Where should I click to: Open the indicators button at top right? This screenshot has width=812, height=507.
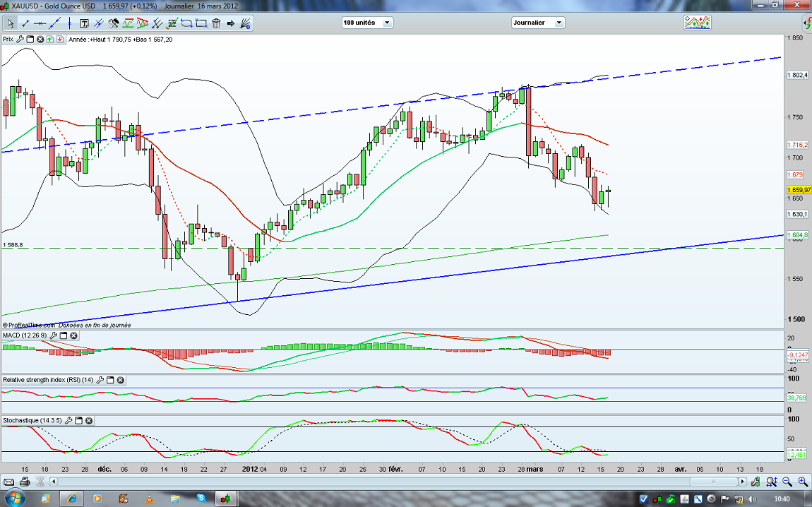[x=697, y=23]
